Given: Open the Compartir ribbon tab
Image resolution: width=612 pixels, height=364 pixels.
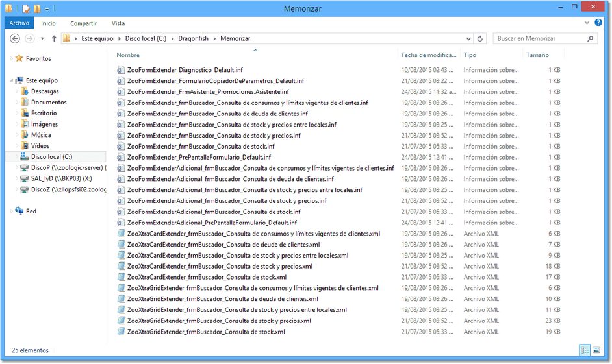Looking at the screenshot, I should [83, 23].
